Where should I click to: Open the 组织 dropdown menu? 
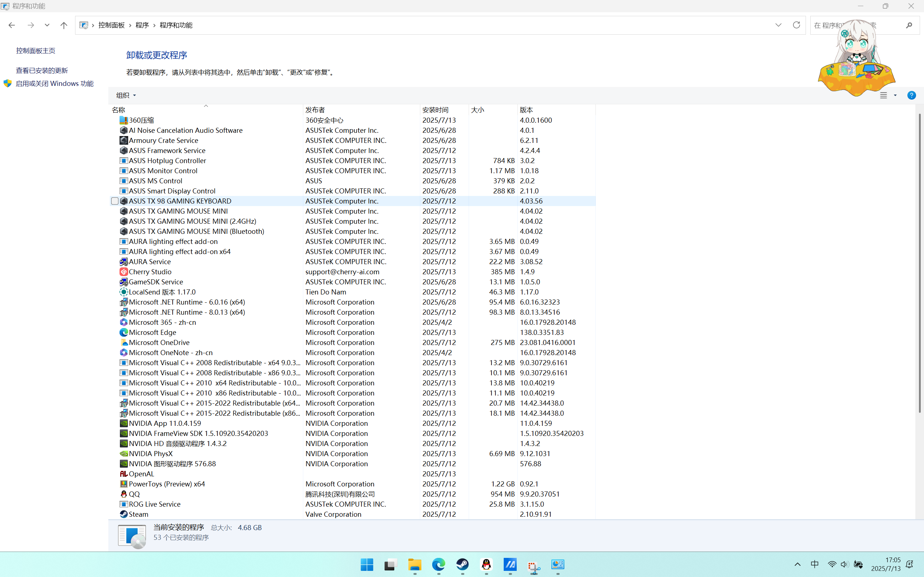pos(126,95)
